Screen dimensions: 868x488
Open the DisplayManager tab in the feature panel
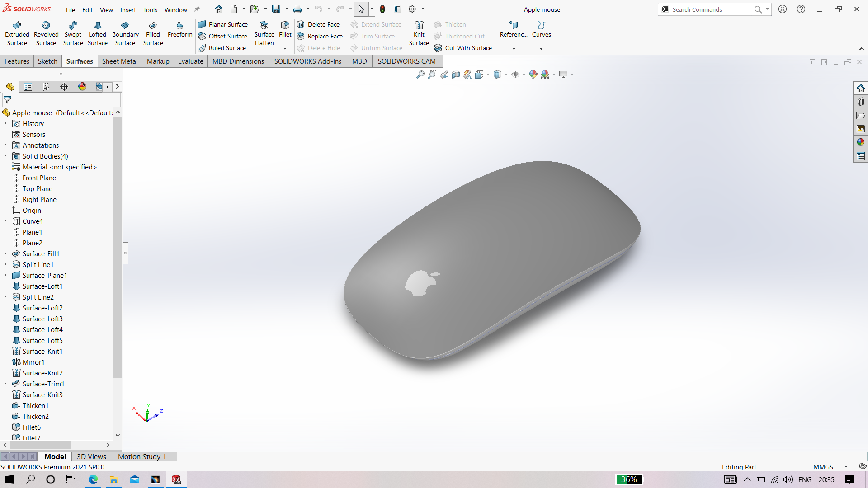82,87
